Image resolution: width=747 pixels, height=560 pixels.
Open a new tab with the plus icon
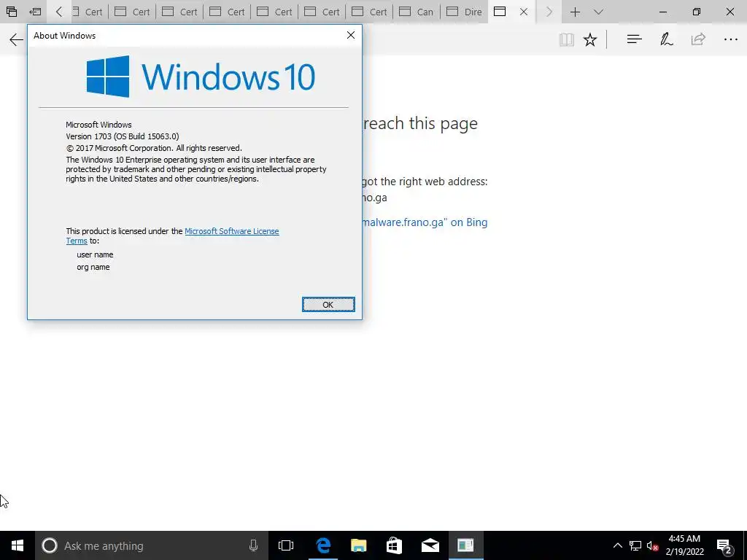click(575, 12)
